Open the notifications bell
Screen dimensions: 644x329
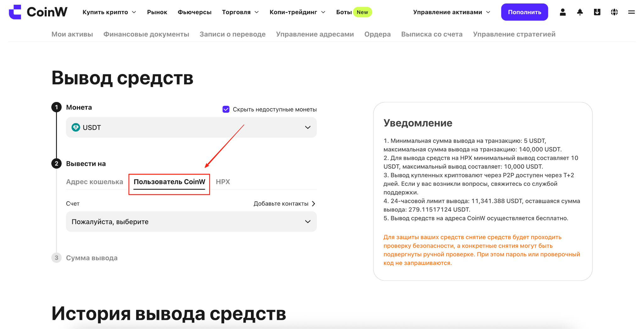coord(580,12)
